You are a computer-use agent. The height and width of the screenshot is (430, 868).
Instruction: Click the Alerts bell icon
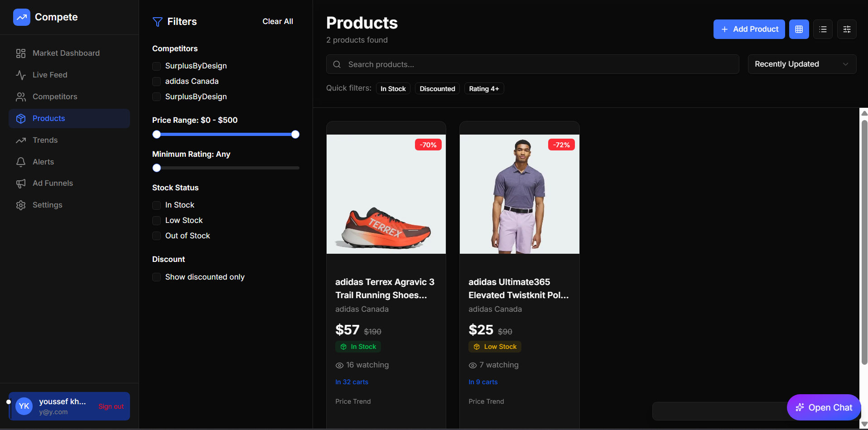[x=21, y=162]
